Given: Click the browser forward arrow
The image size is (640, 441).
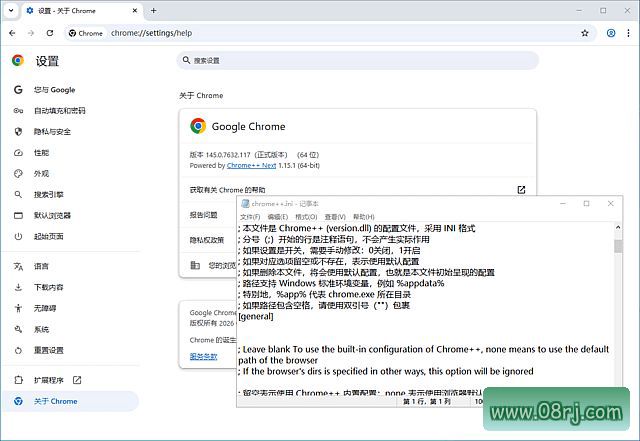Looking at the screenshot, I should (x=31, y=33).
